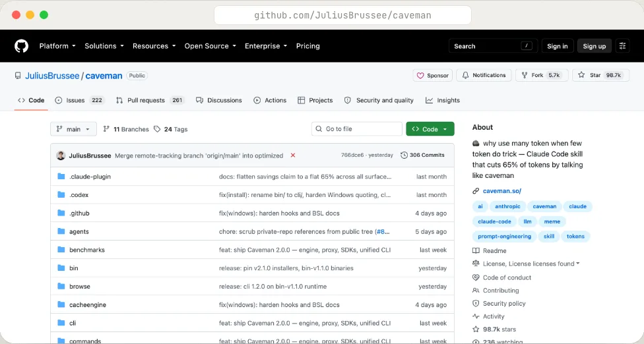Viewport: 644px width, 344px height.
Task: Select the tokens topic tag
Action: pos(575,236)
